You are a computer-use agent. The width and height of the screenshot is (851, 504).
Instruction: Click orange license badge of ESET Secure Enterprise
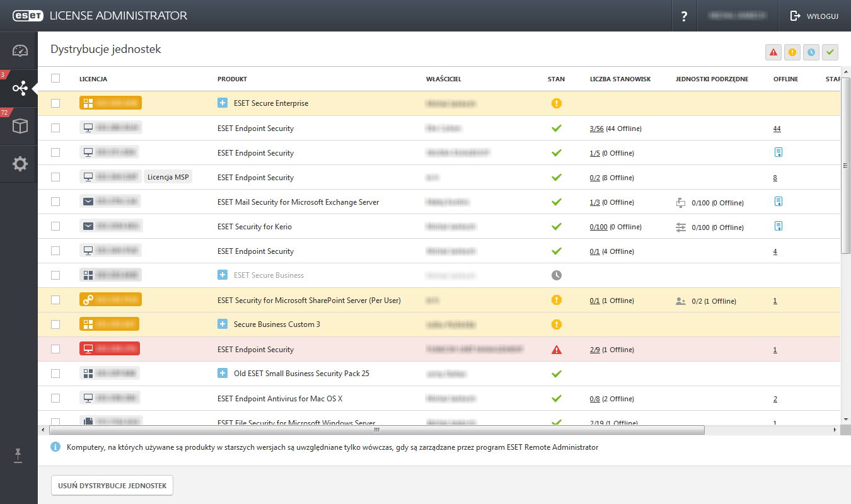110,103
